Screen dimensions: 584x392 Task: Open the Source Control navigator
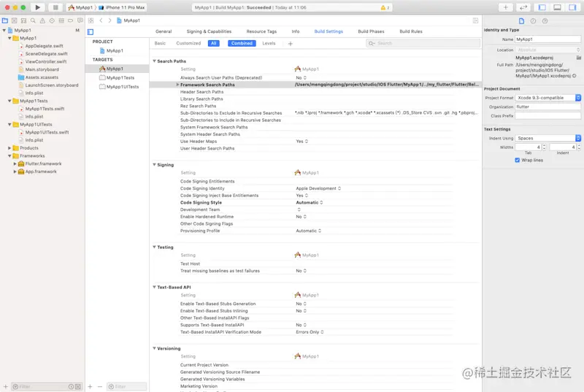tap(14, 20)
